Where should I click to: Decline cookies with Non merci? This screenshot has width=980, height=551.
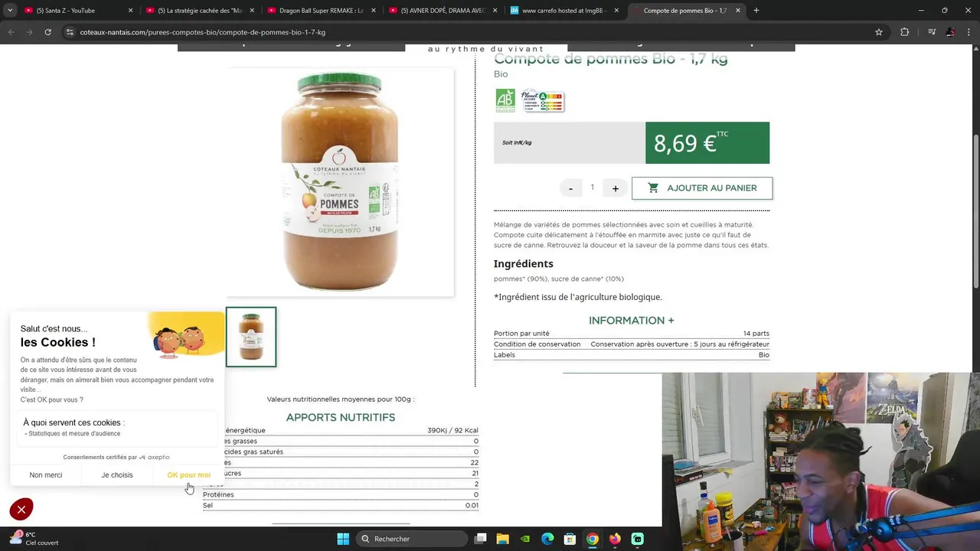pos(46,475)
